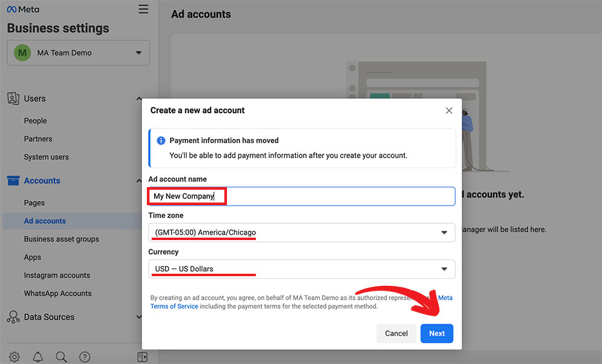Open the help question mark icon
The image size is (602, 364).
[85, 357]
